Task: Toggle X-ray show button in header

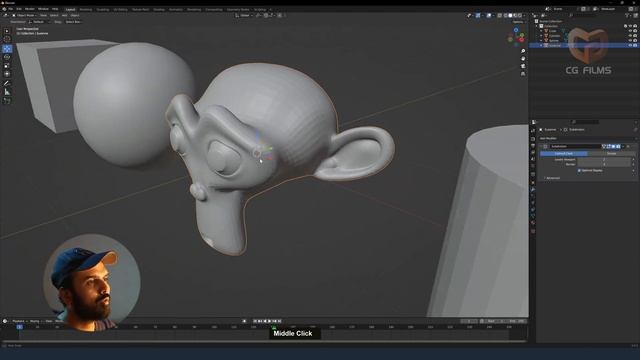Action: 500,15
